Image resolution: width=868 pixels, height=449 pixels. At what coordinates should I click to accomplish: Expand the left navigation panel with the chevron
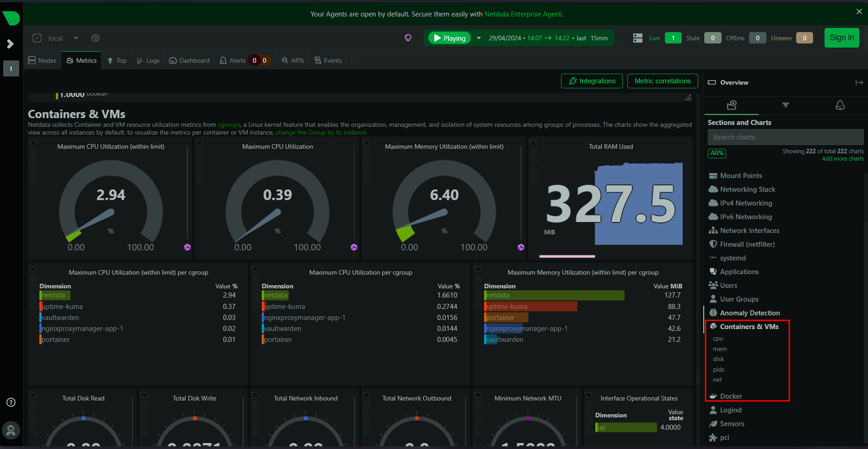11,43
